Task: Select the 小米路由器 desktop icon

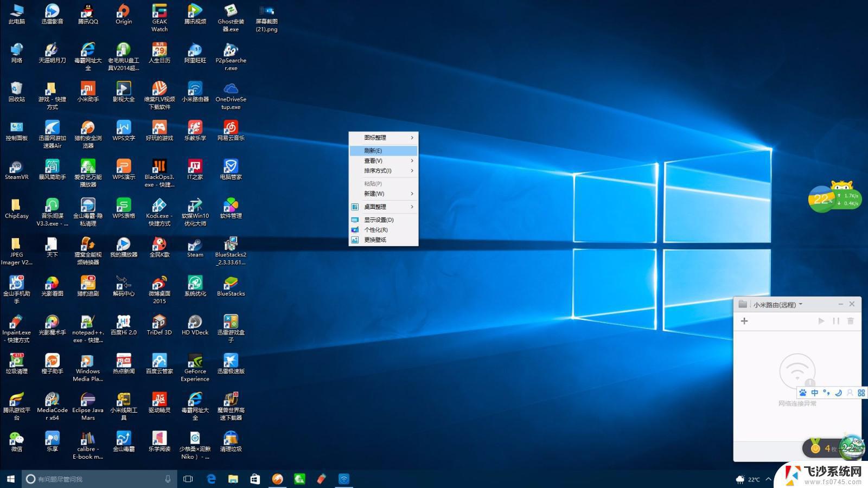Action: [x=195, y=92]
